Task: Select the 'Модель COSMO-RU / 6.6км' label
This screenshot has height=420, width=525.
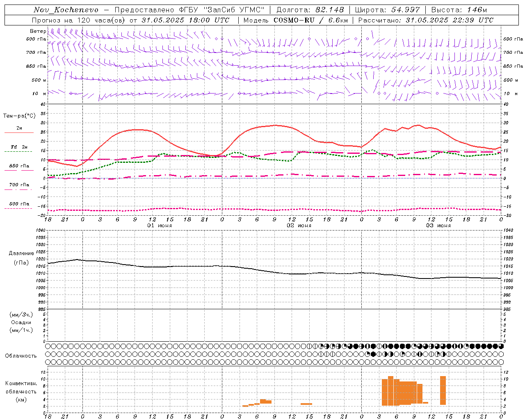Action: pos(295,20)
